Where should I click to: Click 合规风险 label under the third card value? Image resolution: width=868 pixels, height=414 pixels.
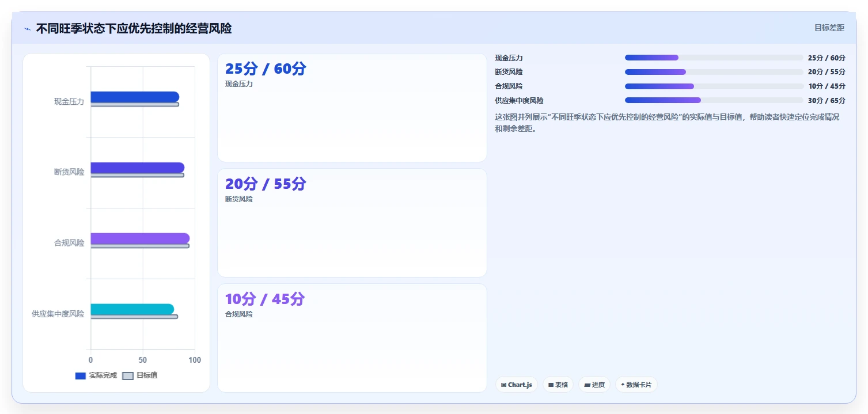239,314
